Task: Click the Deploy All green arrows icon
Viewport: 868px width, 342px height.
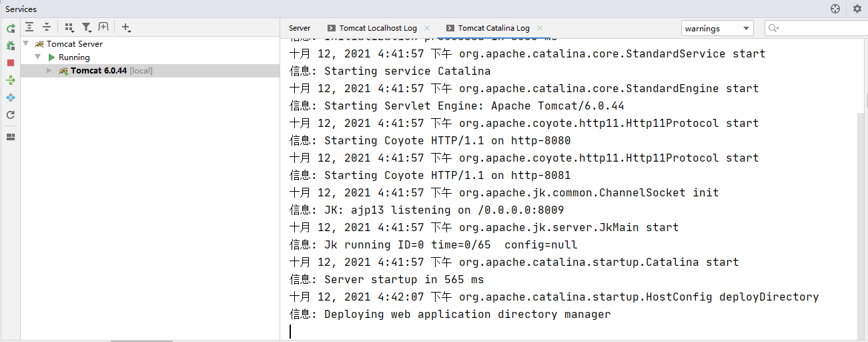Action: click(11, 80)
